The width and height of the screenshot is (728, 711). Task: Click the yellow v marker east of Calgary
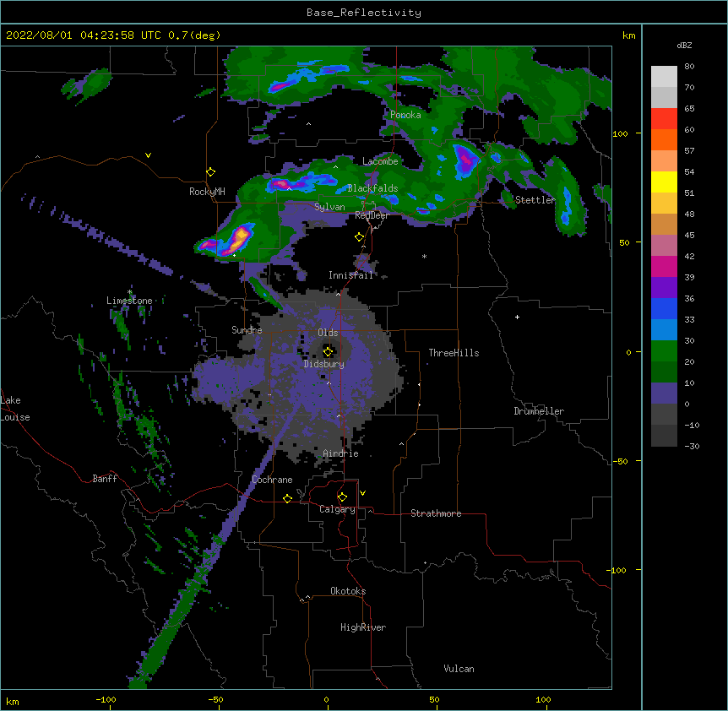pyautogui.click(x=362, y=493)
